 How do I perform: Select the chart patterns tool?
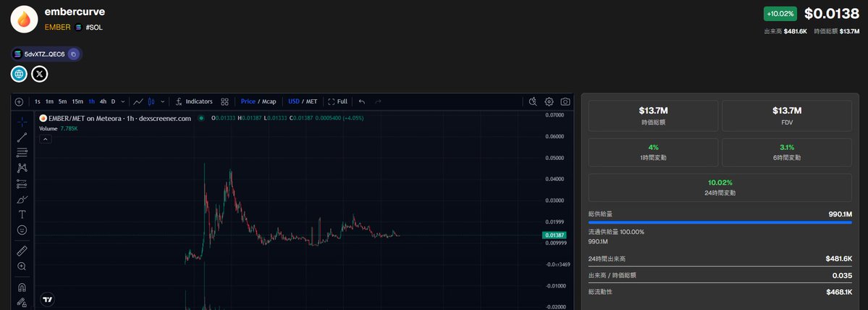[22, 168]
